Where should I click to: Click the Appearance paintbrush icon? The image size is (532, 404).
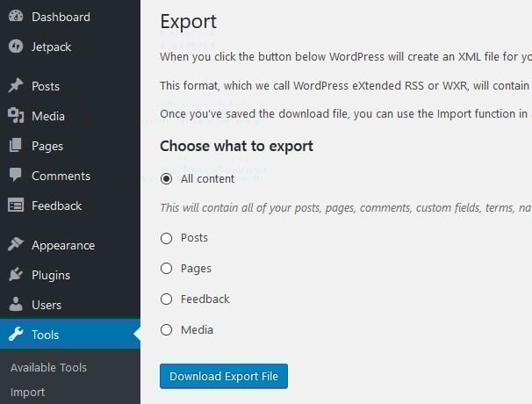(16, 244)
